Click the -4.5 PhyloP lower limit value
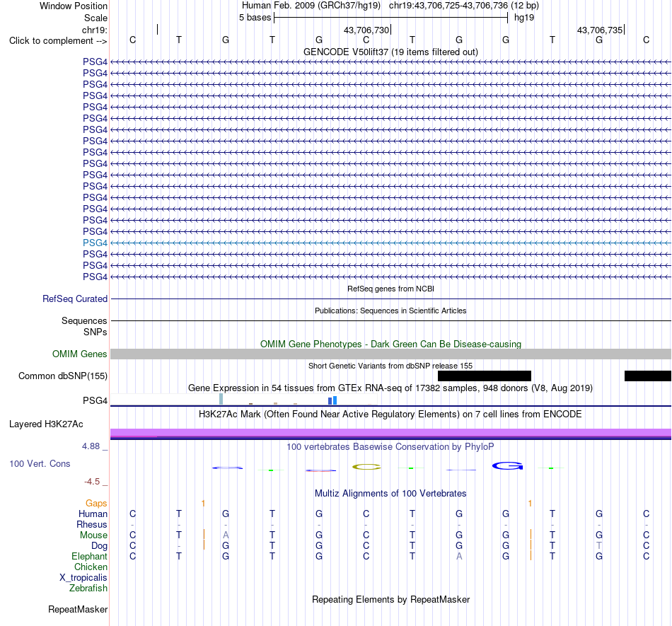The width and height of the screenshot is (672, 626). pyautogui.click(x=92, y=482)
